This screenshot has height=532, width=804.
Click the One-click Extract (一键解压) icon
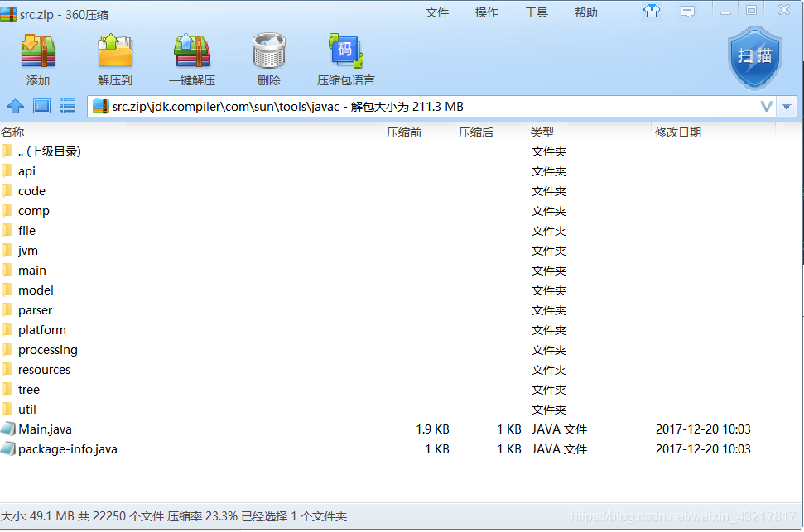tap(192, 51)
